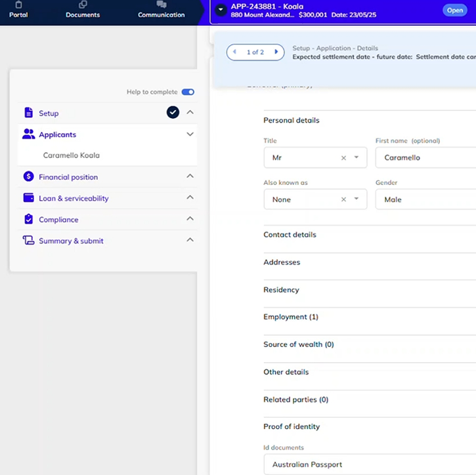Screen dimensions: 476x475
Task: Expand the Contact details section
Action: [x=290, y=235]
